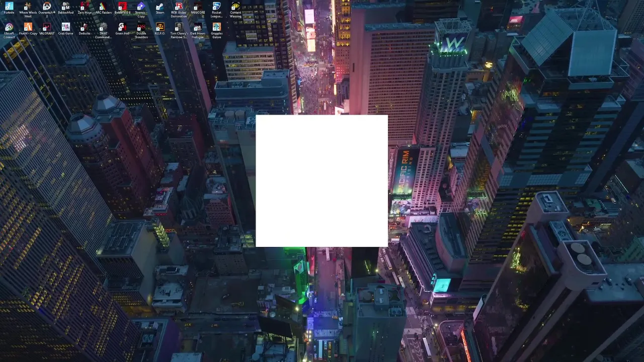Select the SWAT Commander desktop icon
644x362 pixels.
103,30
